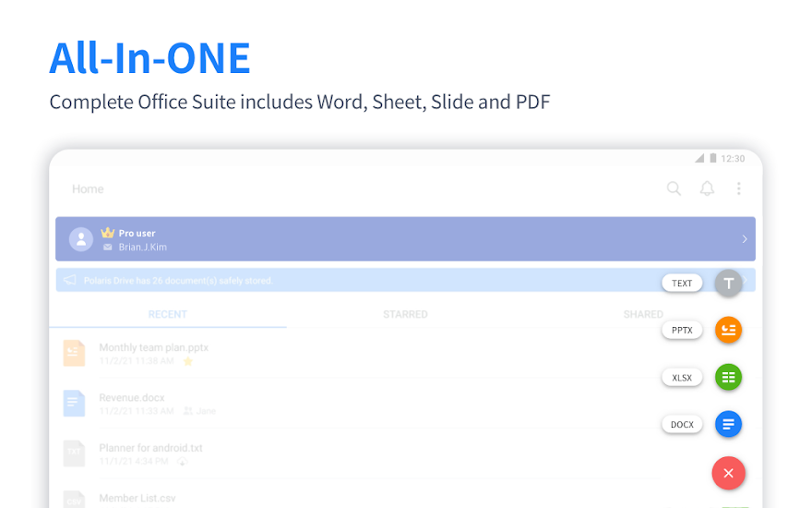Tap the user profile avatar icon
This screenshot has width=812, height=508.
(81, 239)
